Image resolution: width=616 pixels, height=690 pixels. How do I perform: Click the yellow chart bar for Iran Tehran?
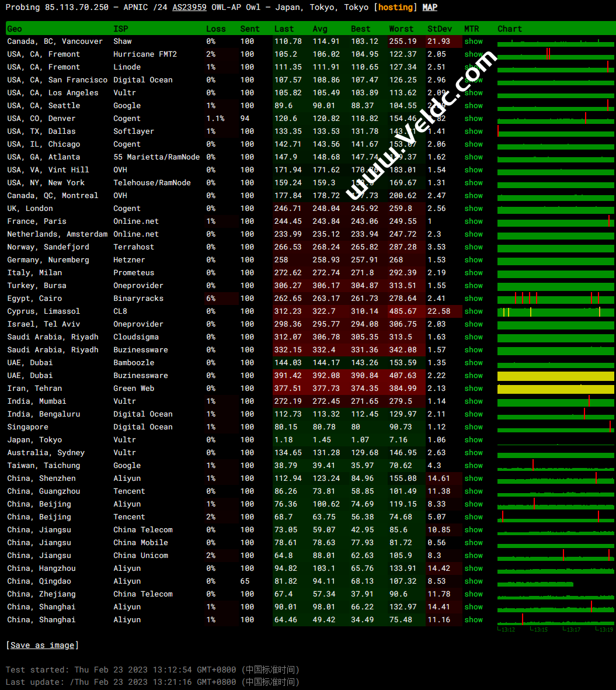tap(555, 389)
